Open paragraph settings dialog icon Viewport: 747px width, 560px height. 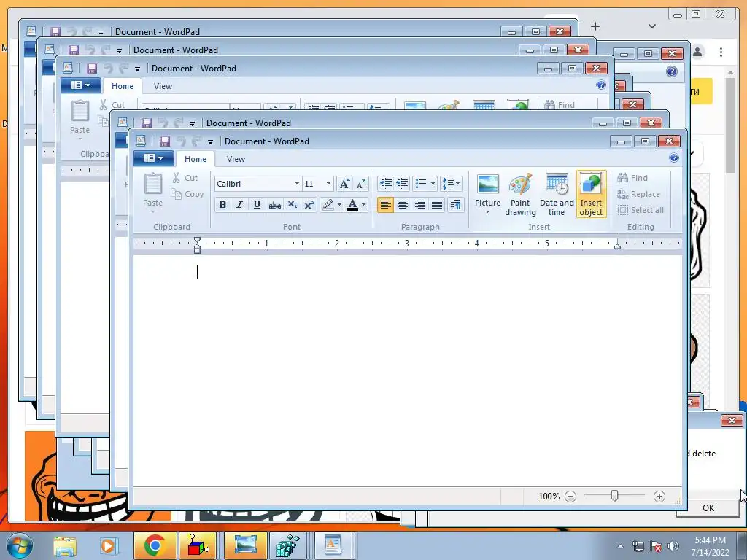[x=455, y=205]
